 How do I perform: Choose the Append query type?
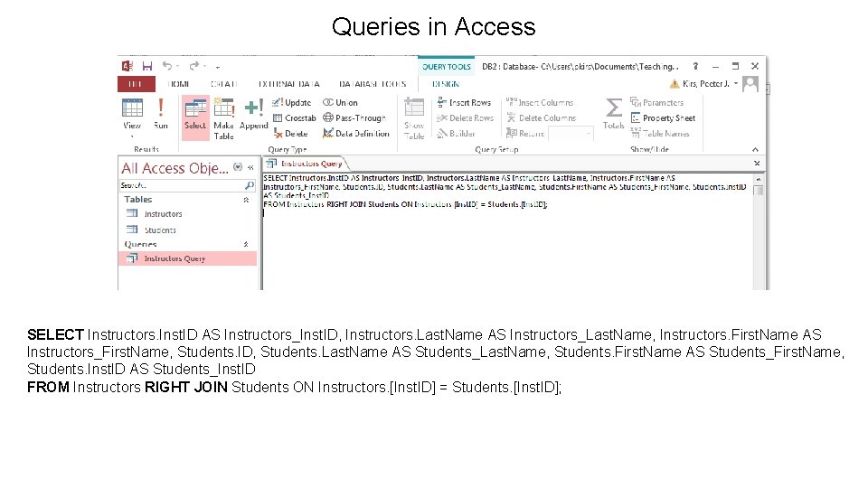click(253, 115)
